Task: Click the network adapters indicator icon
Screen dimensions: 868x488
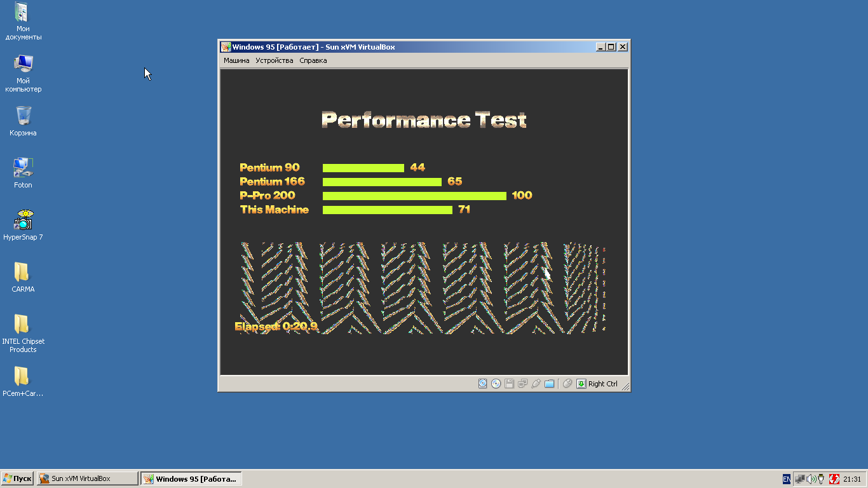Action: 522,383
